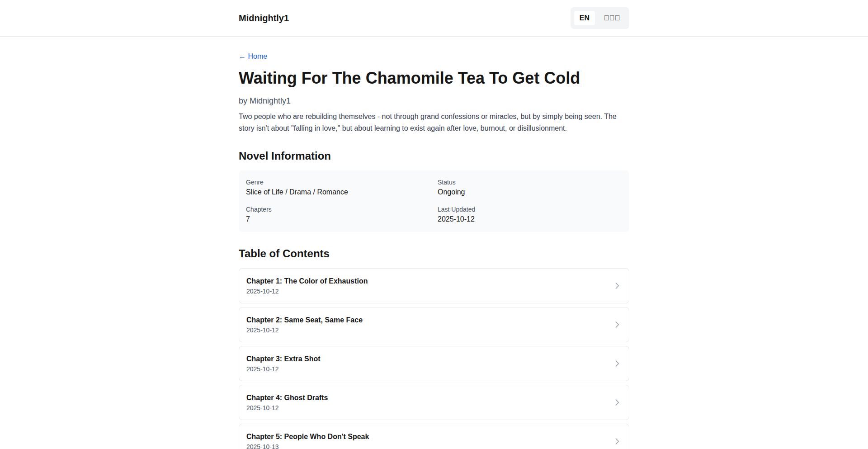Open Chapter 1: The Color of Exhaustion
Image resolution: width=868 pixels, height=449 pixels.
(x=307, y=281)
